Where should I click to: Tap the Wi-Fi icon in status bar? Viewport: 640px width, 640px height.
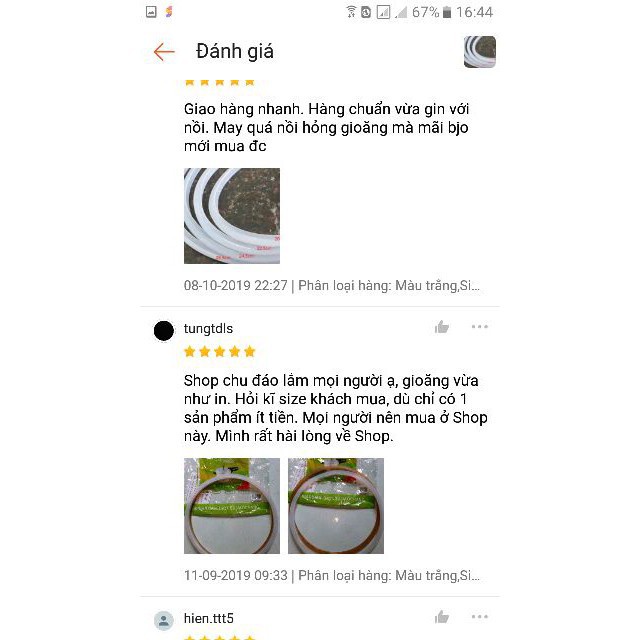point(351,12)
